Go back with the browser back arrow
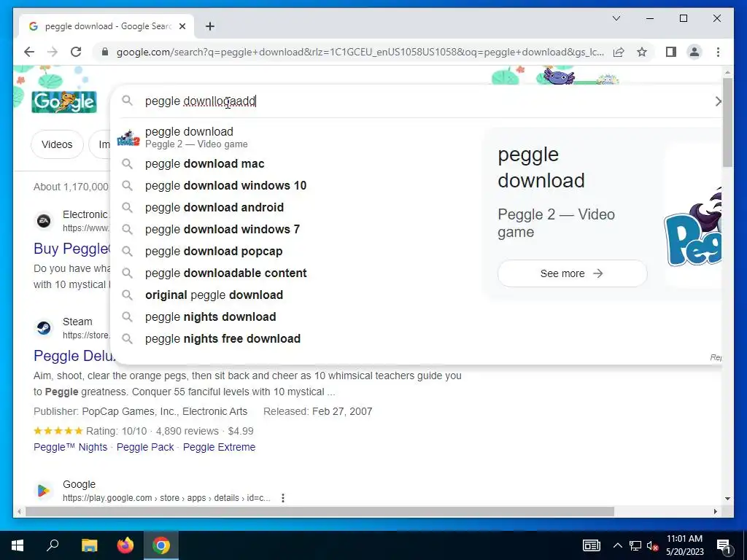This screenshot has height=560, width=747. pyautogui.click(x=29, y=52)
